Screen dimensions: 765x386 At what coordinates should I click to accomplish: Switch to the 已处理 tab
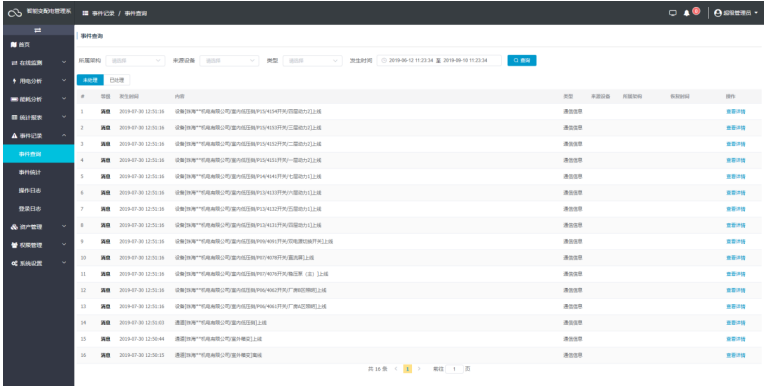[117, 80]
